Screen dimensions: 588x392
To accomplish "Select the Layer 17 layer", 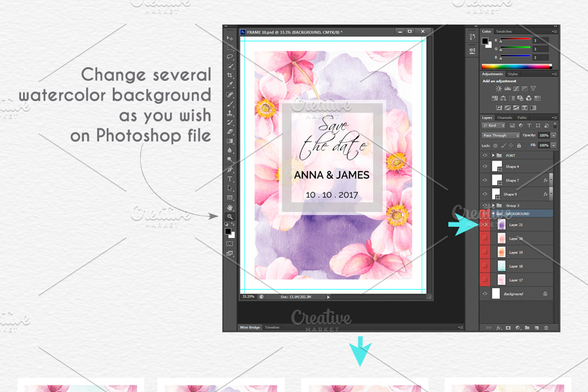I will click(x=516, y=280).
